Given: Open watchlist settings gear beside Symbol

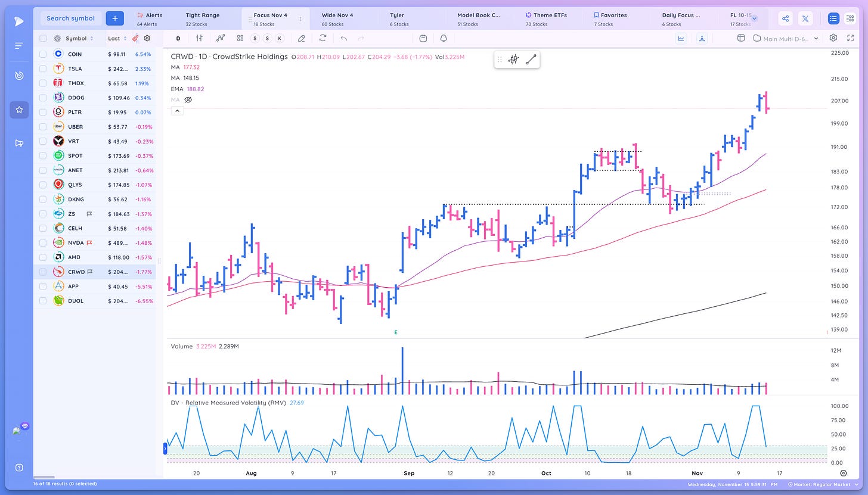Looking at the screenshot, I should tap(57, 38).
